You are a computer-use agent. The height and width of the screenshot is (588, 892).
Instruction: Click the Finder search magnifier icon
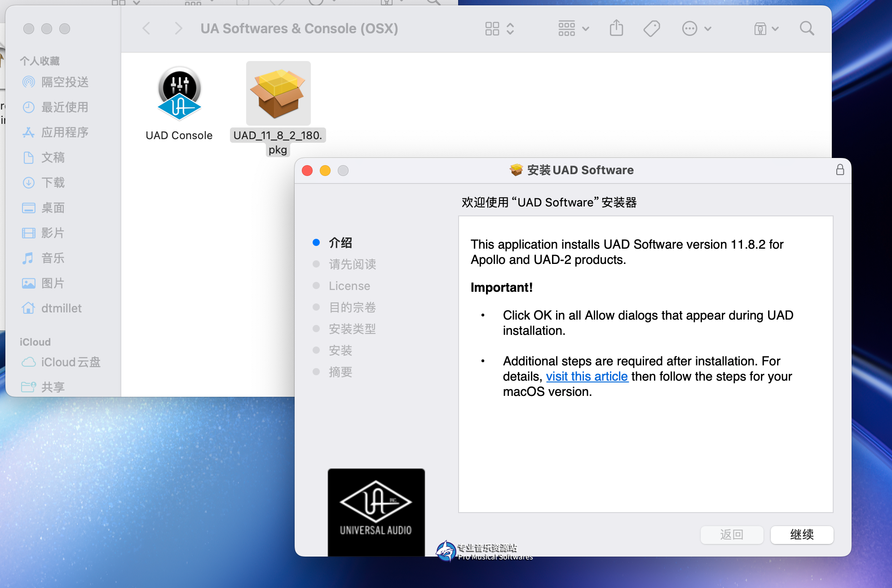coord(807,29)
